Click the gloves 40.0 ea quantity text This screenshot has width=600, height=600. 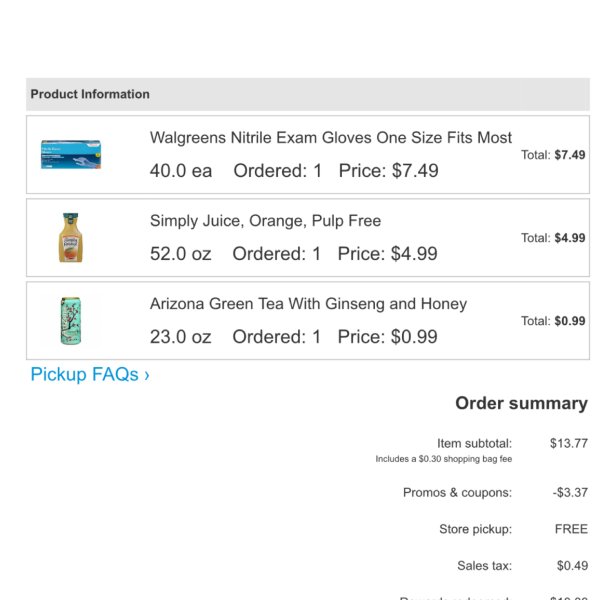pyautogui.click(x=181, y=171)
